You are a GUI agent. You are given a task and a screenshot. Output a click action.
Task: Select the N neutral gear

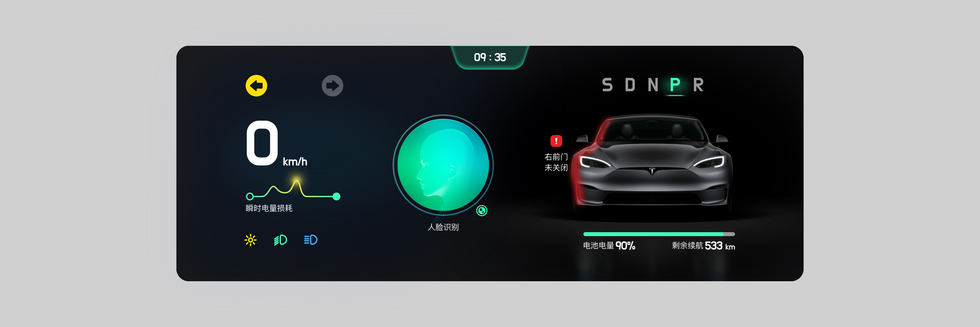[x=653, y=84]
